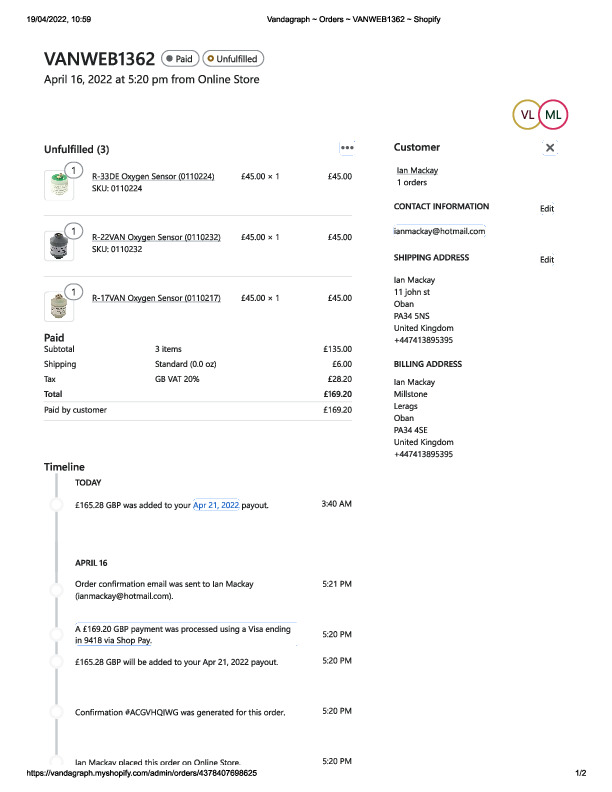Open the Apr 21, 2022 payout link
This screenshot has height=792, width=612.
[x=216, y=506]
